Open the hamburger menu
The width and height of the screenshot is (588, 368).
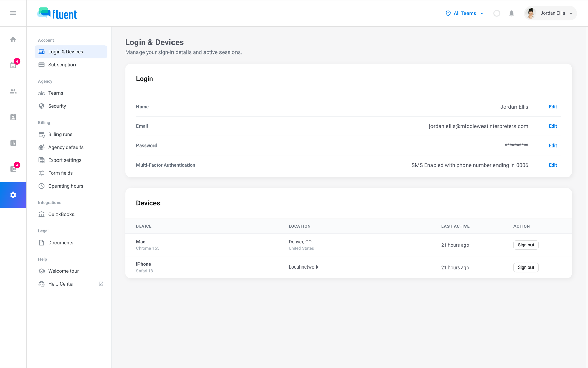pos(13,13)
